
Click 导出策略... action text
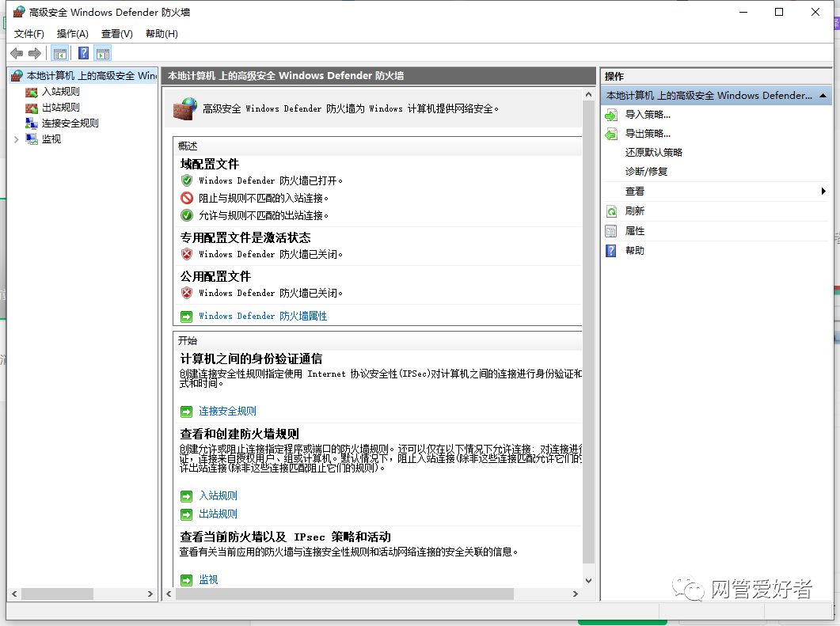(648, 134)
